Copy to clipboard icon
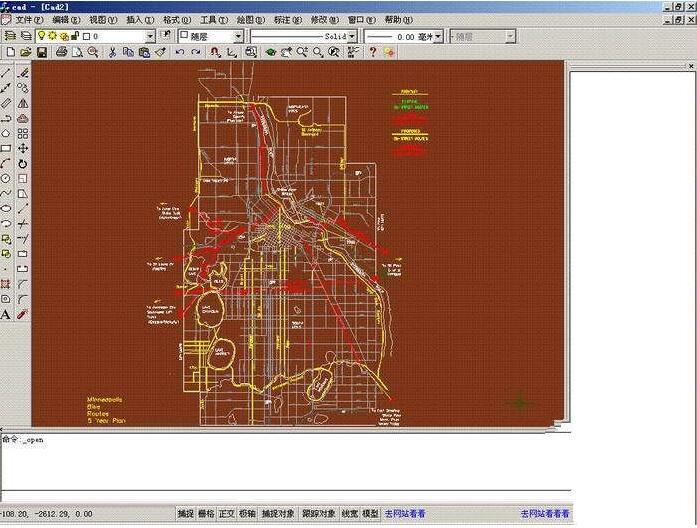Screen dimensions: 697x528 (x=128, y=52)
